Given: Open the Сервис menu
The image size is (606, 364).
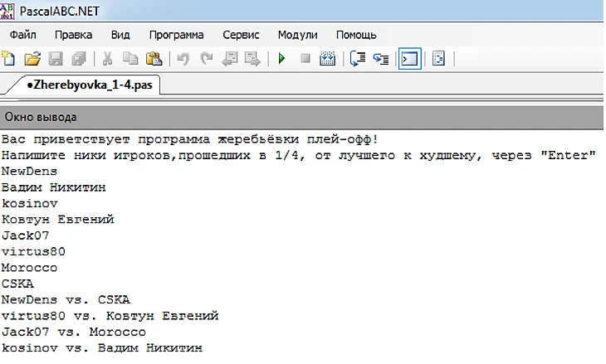Looking at the screenshot, I should (241, 35).
